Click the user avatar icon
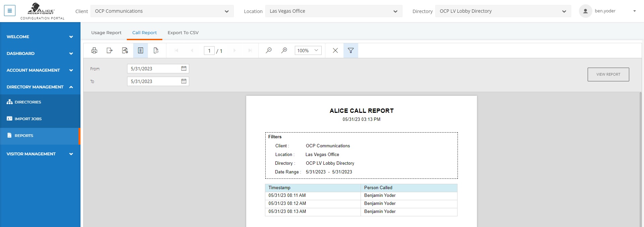Screen dimensions: 644x227 click(x=585, y=11)
